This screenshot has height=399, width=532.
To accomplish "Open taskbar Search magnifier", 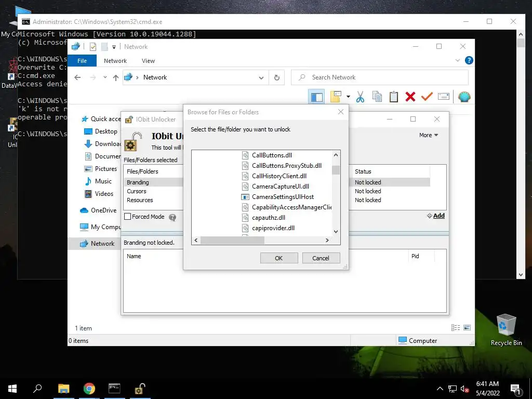I will click(x=37, y=389).
